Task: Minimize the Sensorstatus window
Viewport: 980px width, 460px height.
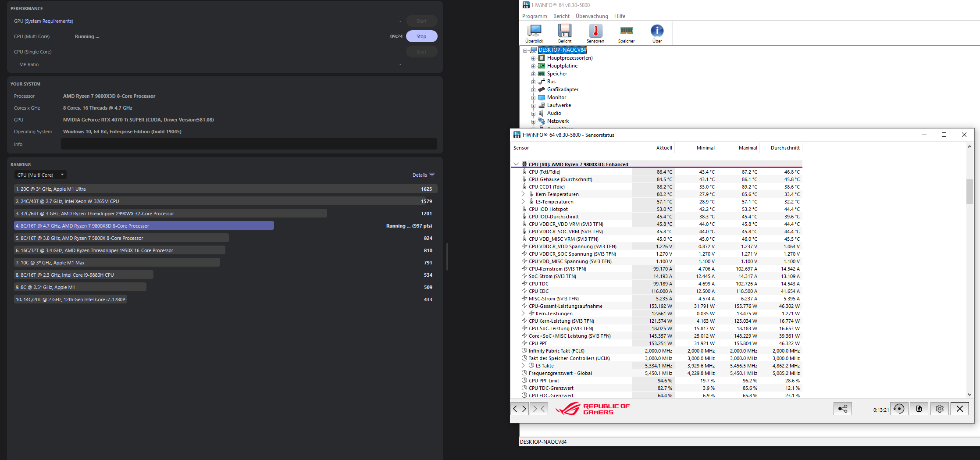Action: pyautogui.click(x=924, y=135)
